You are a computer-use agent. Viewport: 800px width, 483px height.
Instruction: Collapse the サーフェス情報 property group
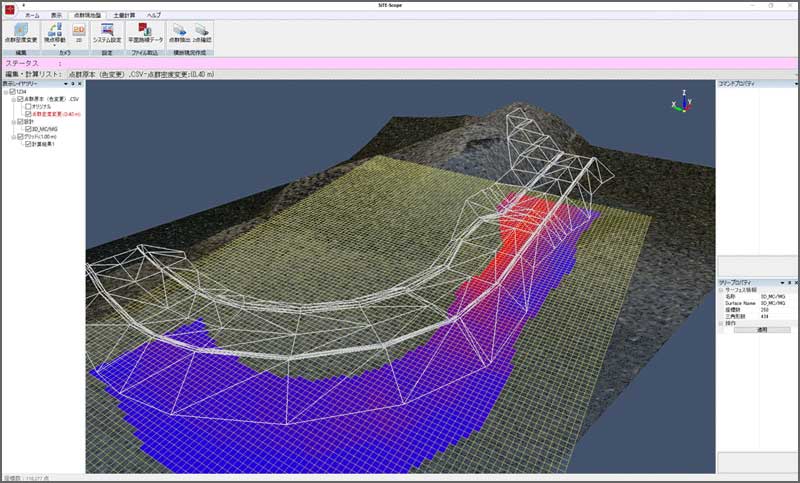[x=722, y=290]
